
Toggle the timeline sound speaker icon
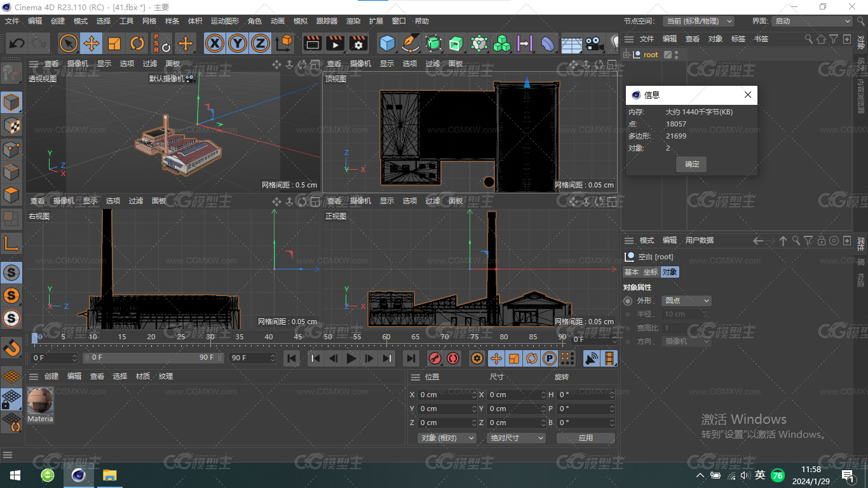pos(592,358)
